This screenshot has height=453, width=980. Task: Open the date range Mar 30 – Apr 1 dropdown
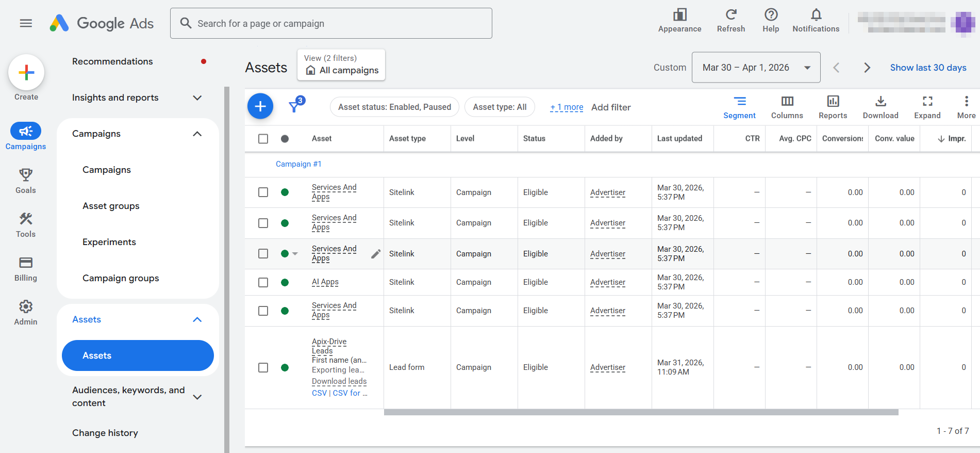coord(756,68)
